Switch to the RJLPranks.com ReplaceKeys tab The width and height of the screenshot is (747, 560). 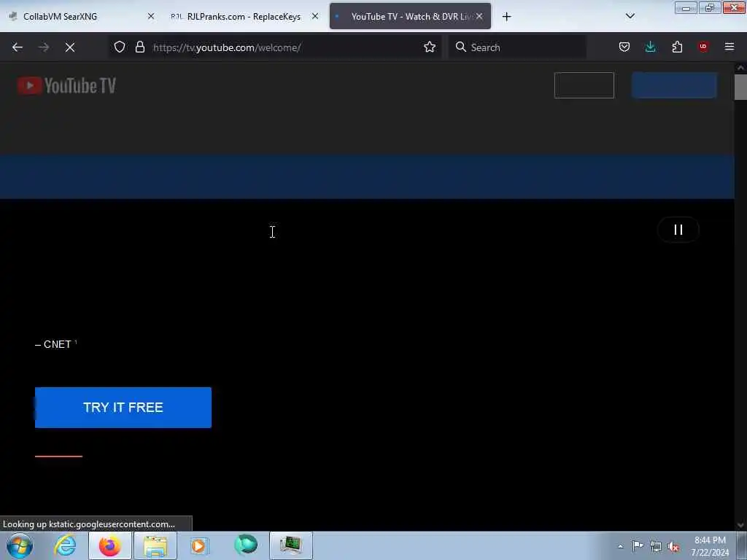click(244, 16)
